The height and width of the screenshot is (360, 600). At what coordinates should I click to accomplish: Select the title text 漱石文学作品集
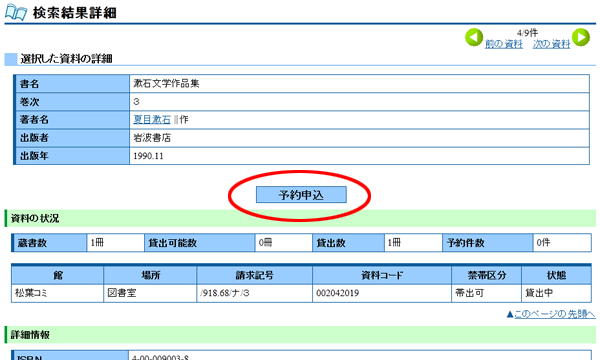(166, 83)
